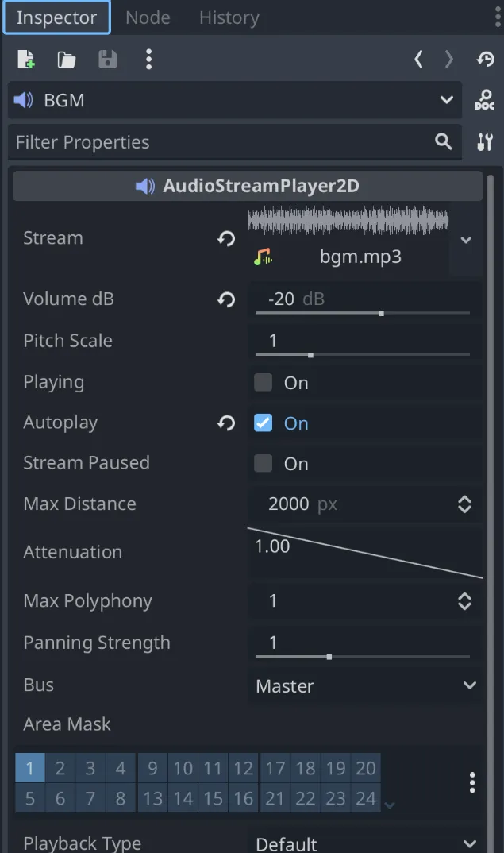Image resolution: width=504 pixels, height=853 pixels.
Task: Reset the Volume dB value to default
Action: pos(227,299)
